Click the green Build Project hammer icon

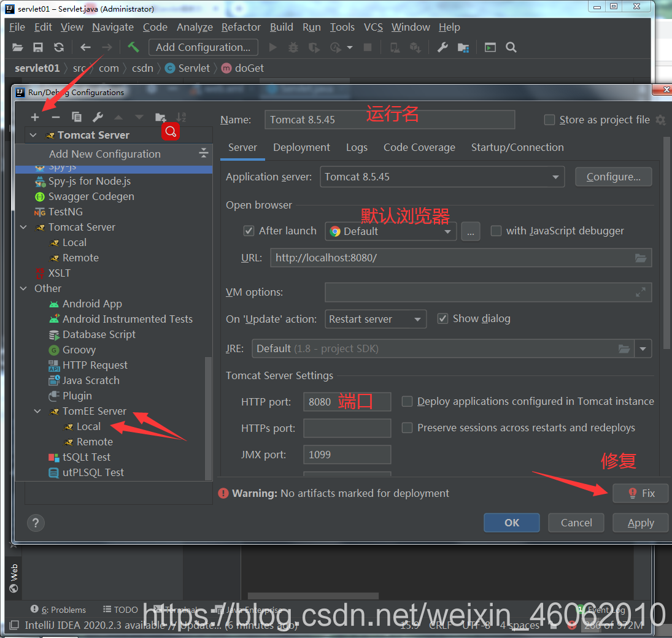coord(133,47)
